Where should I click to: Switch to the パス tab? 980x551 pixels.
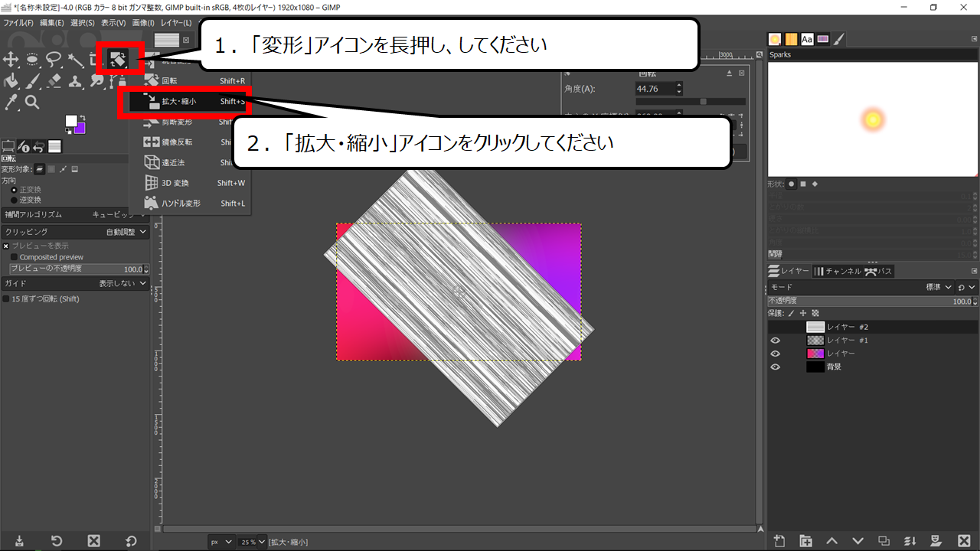[x=879, y=271]
